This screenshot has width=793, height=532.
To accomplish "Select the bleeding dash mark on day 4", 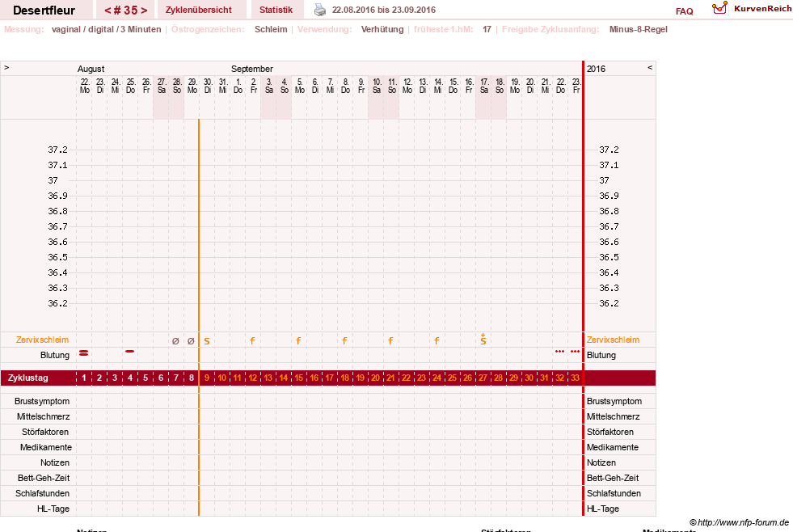I will click(x=130, y=351).
